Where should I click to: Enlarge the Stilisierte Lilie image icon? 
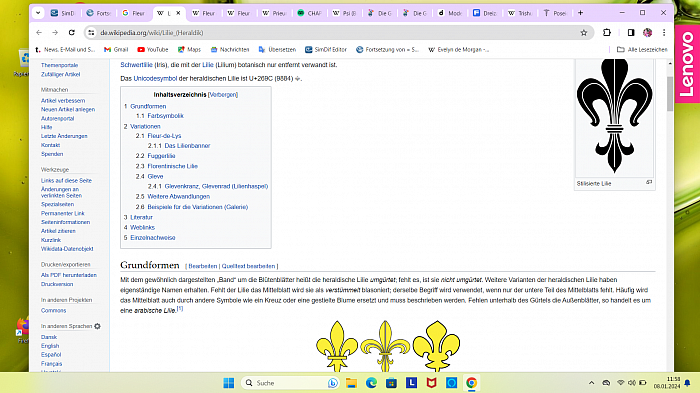[649, 182]
